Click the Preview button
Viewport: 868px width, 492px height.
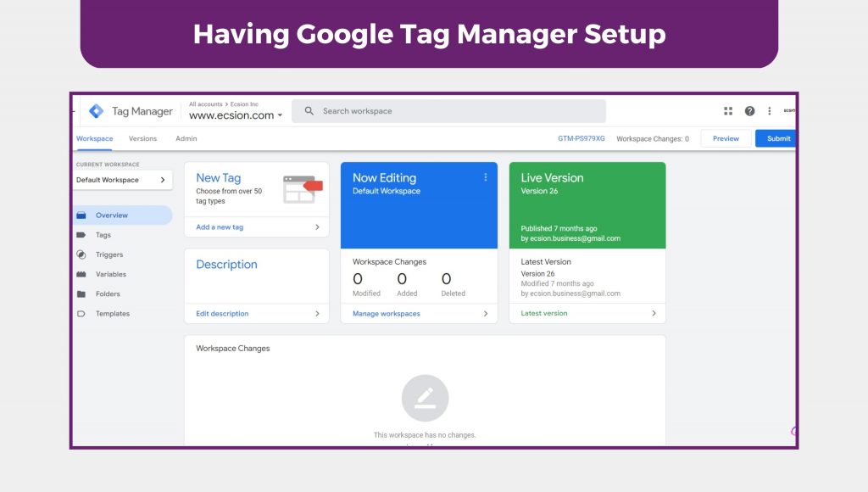(x=726, y=138)
